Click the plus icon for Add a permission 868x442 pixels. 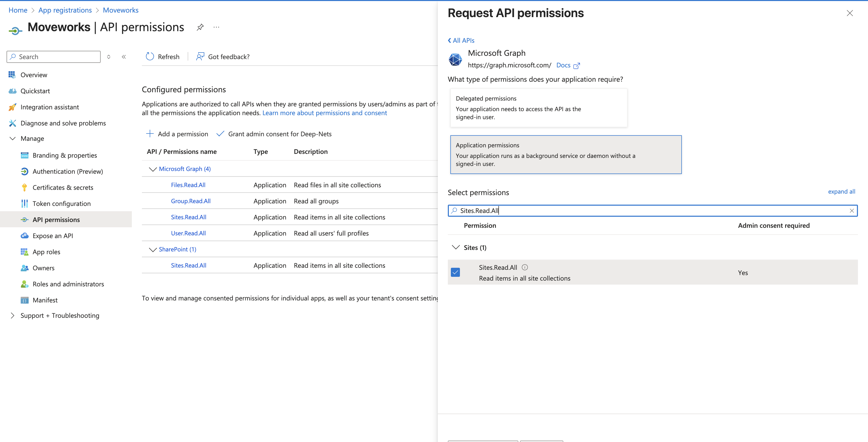pyautogui.click(x=150, y=134)
